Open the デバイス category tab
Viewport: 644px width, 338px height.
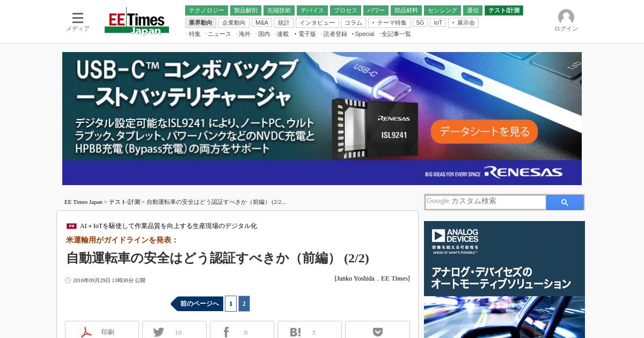[x=312, y=11]
